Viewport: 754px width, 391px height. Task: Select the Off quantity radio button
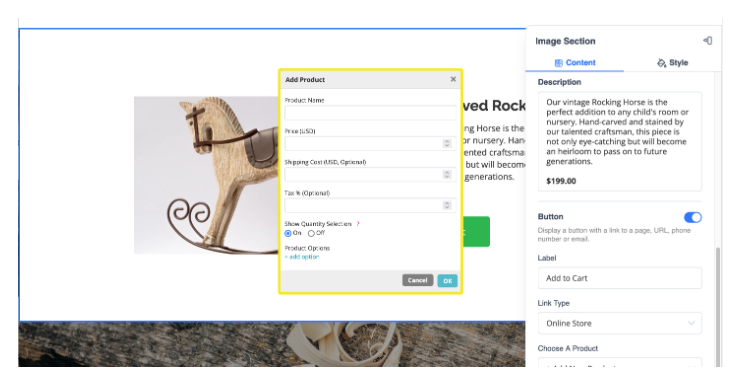click(x=311, y=233)
